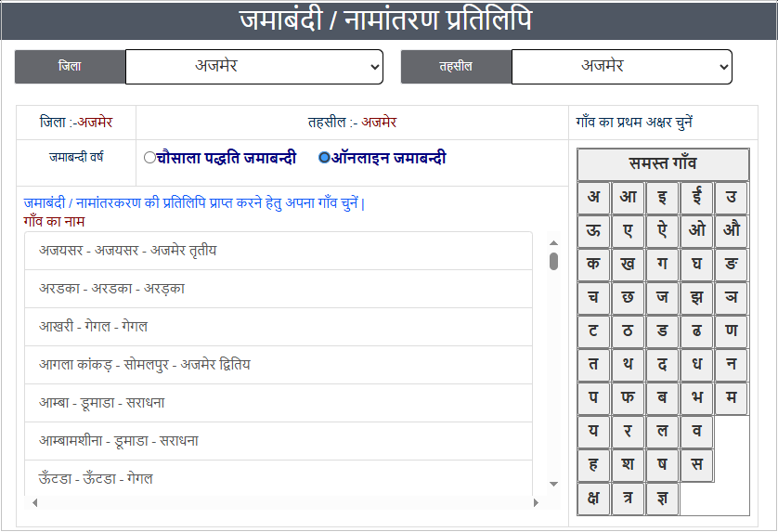Choose village letter क
The height and width of the screenshot is (532, 778).
pos(593,265)
